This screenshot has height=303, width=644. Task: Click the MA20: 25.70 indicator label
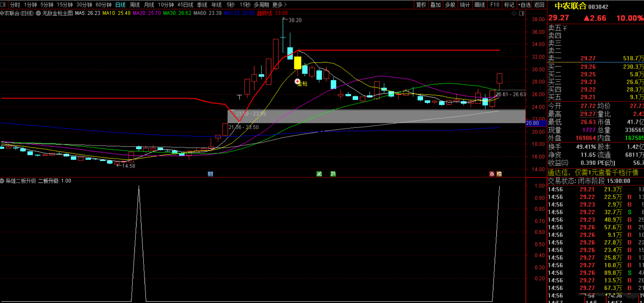[147, 13]
